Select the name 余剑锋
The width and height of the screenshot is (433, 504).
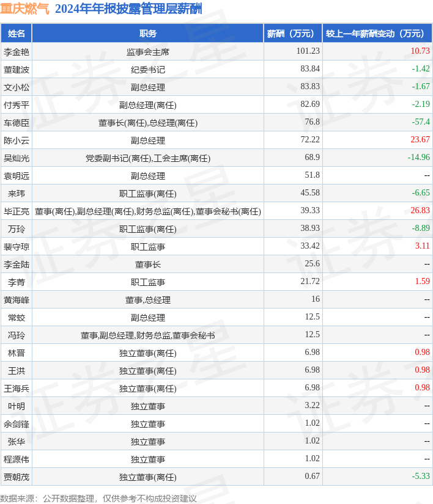tap(17, 423)
